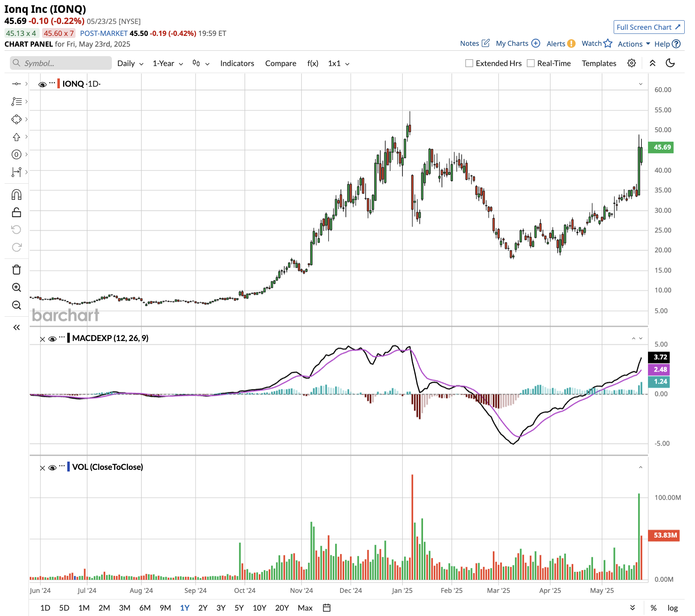Open the 1-Year period dropdown

click(168, 63)
